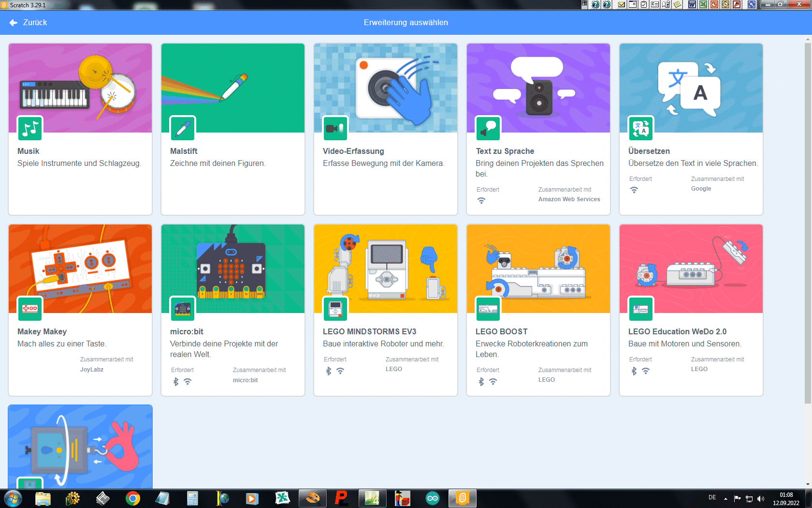The width and height of the screenshot is (812, 508).
Task: Go back with the Zurück arrow icon
Action: pyautogui.click(x=14, y=23)
